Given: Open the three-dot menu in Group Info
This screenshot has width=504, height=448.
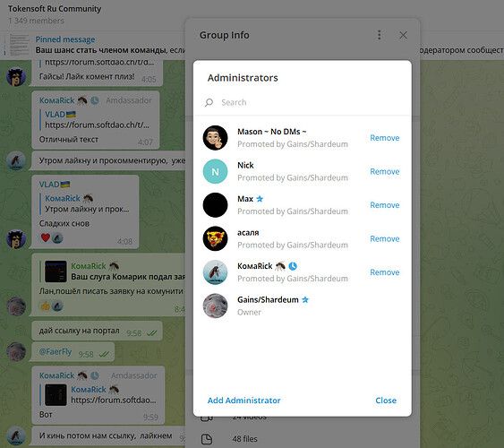Looking at the screenshot, I should click(x=380, y=35).
